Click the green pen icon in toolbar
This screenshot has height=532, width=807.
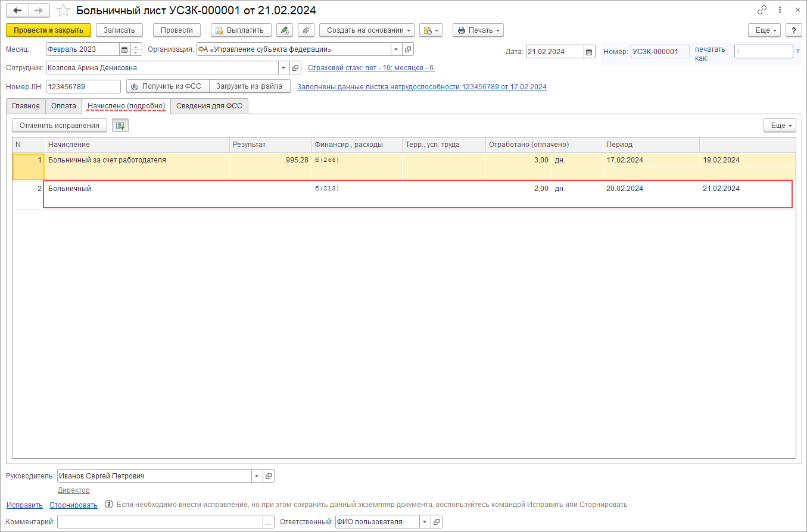click(x=285, y=30)
